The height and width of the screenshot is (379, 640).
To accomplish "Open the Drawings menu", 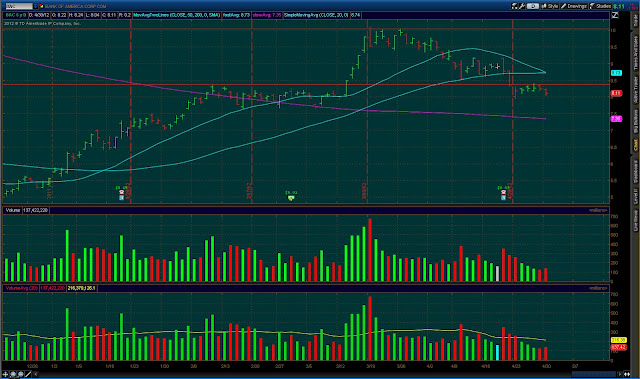I will [x=574, y=6].
